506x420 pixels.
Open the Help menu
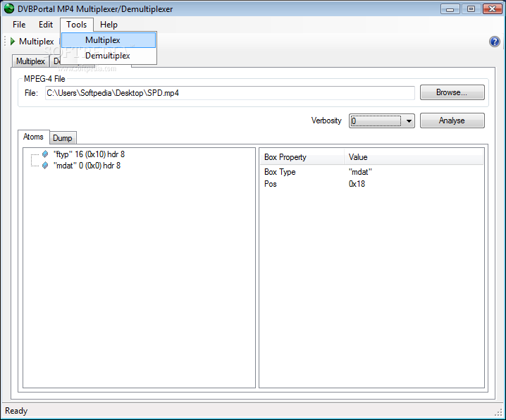109,25
